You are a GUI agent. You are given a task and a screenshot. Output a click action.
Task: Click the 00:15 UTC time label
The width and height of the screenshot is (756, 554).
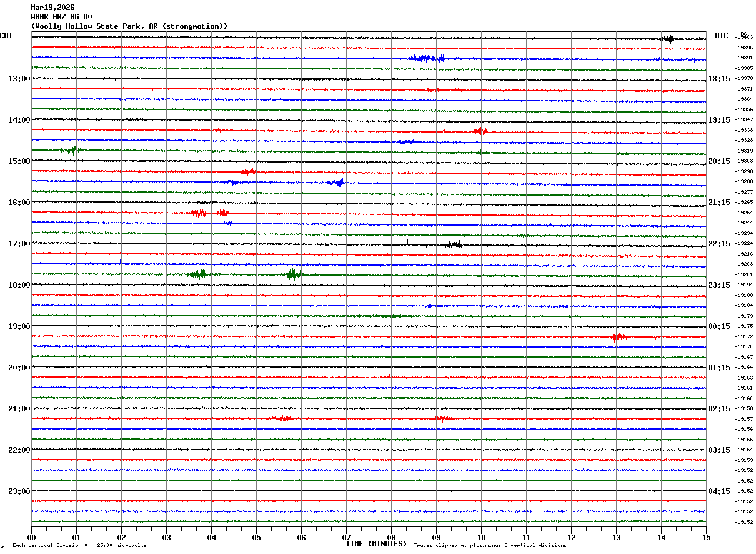point(719,326)
